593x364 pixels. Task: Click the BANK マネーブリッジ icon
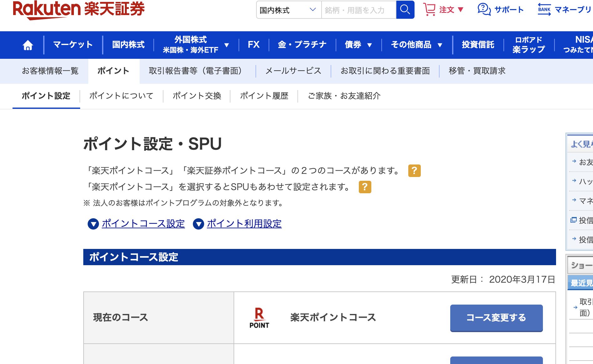(544, 10)
